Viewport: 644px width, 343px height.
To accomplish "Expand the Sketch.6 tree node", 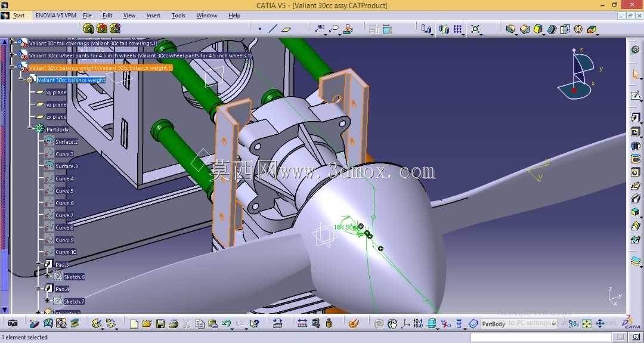I will point(47,276).
